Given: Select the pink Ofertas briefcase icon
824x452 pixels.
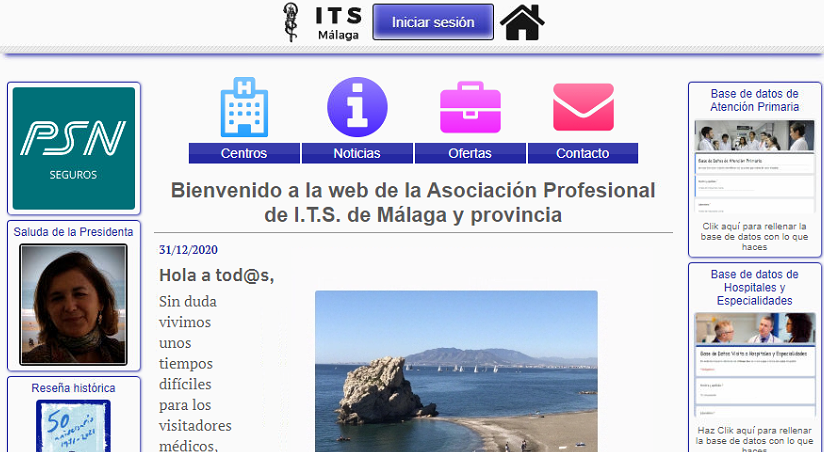Looking at the screenshot, I should tap(470, 107).
